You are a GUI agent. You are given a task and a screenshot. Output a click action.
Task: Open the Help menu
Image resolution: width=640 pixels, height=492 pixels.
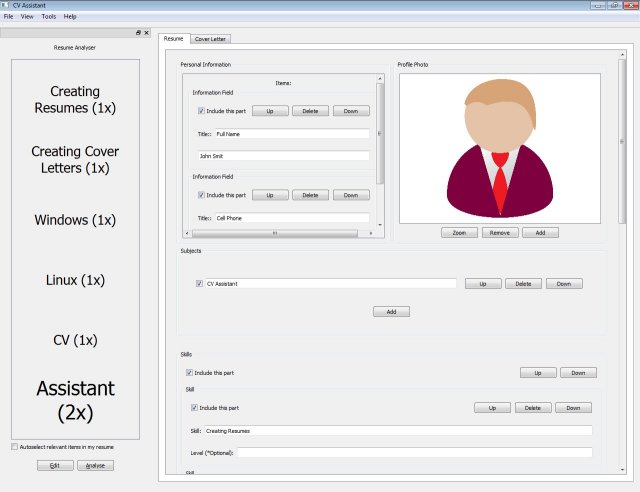coord(70,16)
